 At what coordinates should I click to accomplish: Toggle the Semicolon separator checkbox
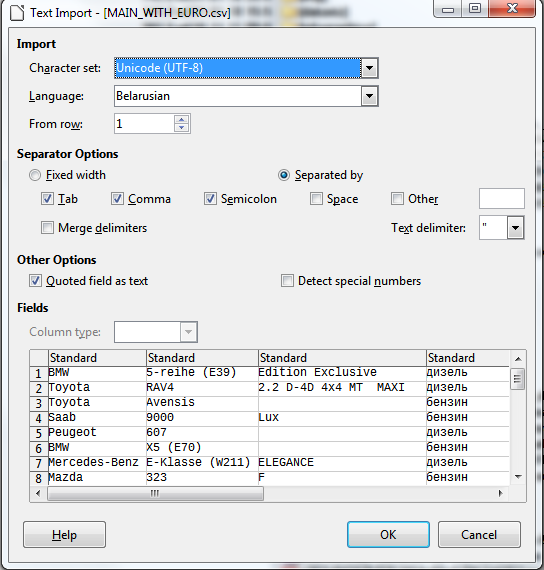tap(210, 198)
